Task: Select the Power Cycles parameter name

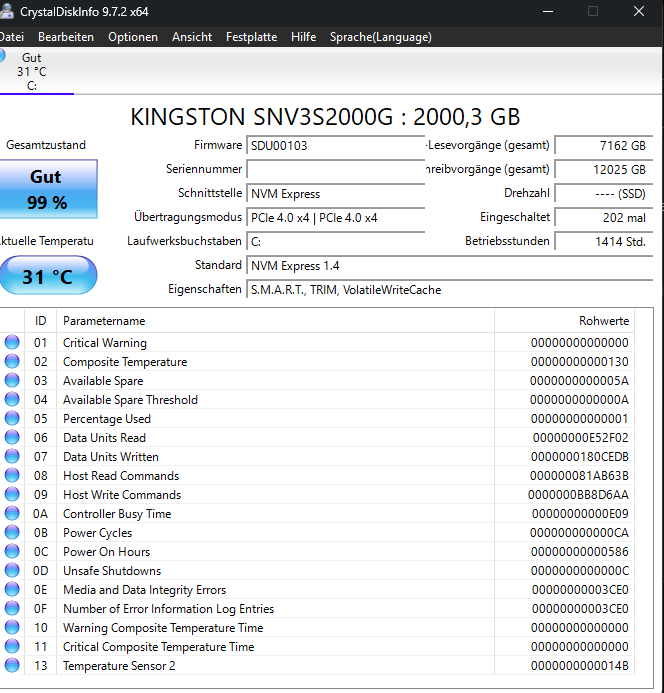Action: 98,533
